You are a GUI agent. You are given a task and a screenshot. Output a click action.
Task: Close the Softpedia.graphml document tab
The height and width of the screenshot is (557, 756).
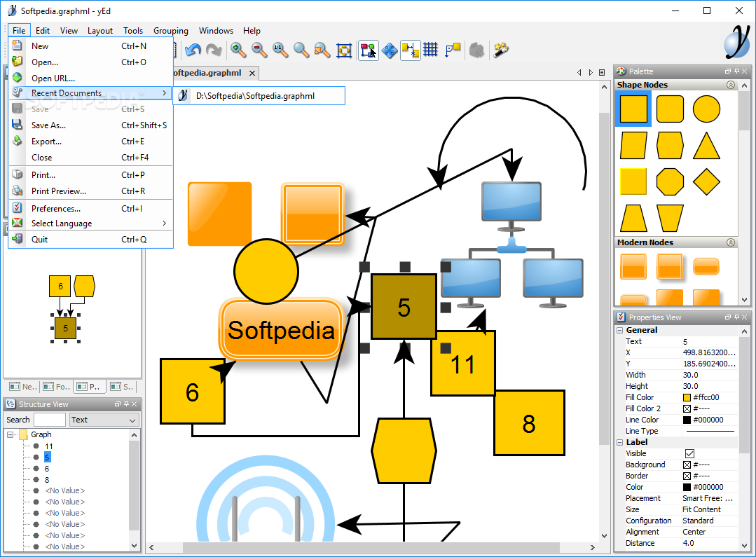(252, 73)
